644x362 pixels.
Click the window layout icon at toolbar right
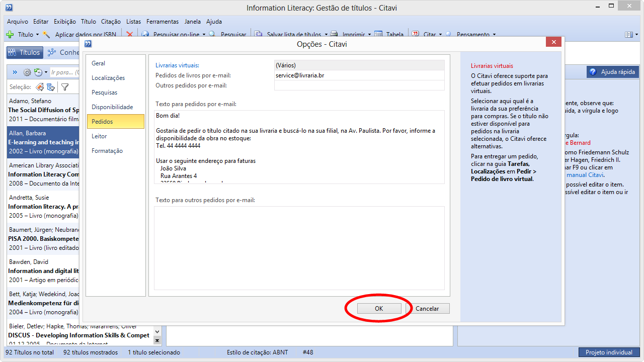(x=628, y=35)
